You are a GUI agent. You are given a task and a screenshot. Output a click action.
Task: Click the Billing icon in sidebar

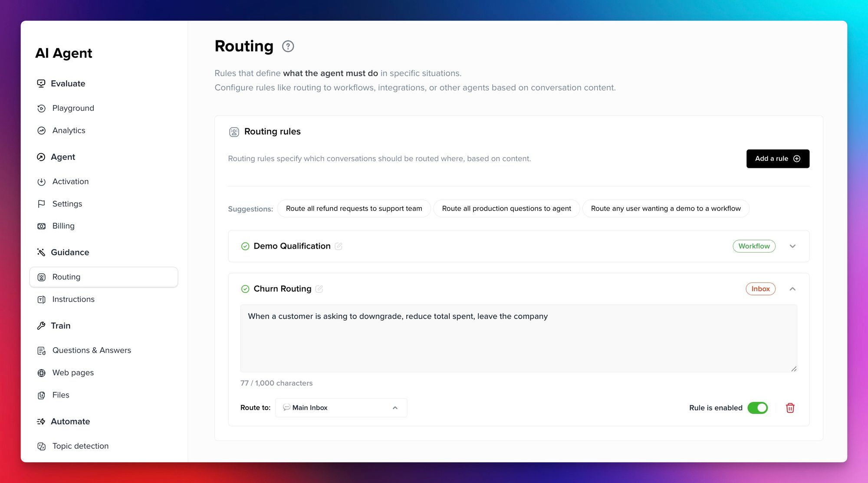42,226
